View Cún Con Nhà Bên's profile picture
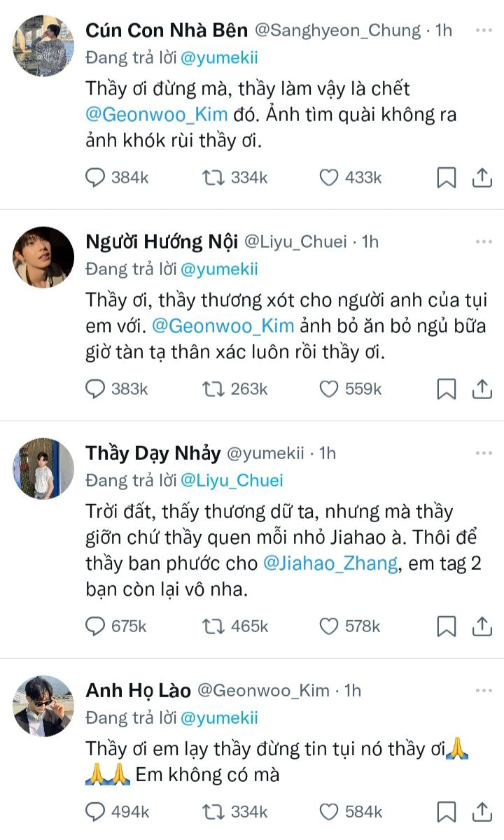 (x=43, y=45)
